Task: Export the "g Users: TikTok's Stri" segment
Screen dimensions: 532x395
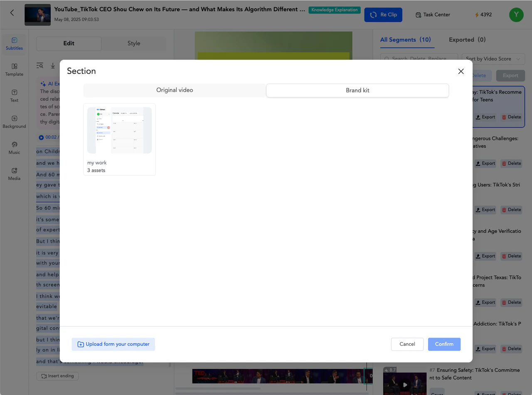Action: 485,210
